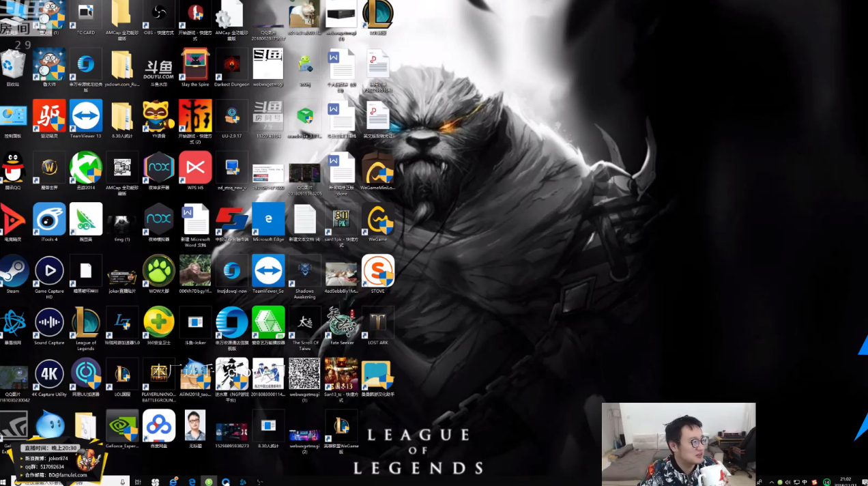
Task: Launch the WeGame desktop shortcut
Action: pos(378,219)
